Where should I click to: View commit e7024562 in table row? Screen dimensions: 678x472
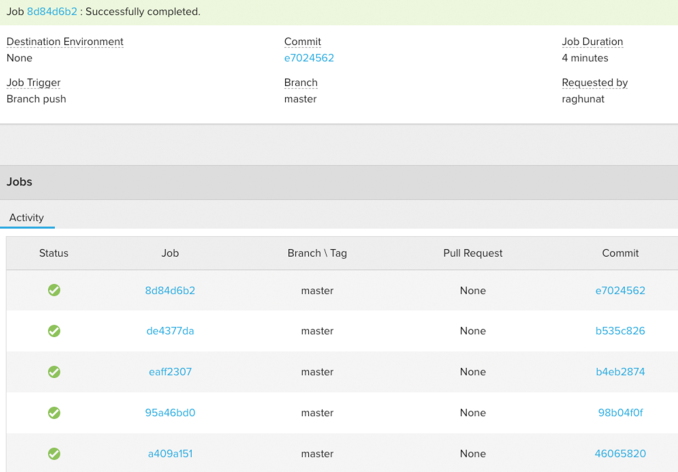620,291
